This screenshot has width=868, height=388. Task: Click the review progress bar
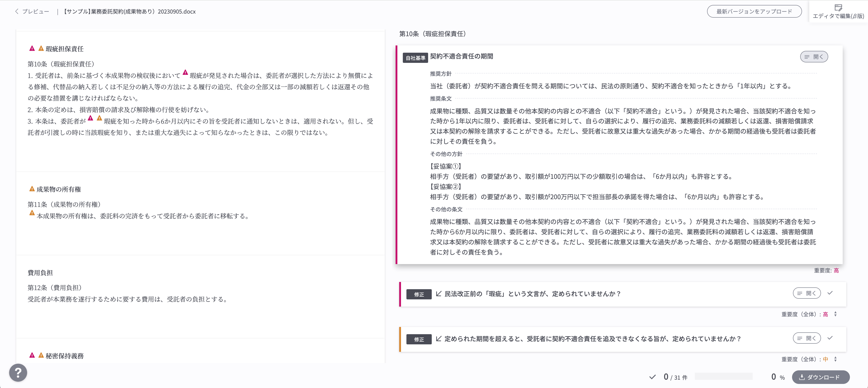(x=723, y=376)
